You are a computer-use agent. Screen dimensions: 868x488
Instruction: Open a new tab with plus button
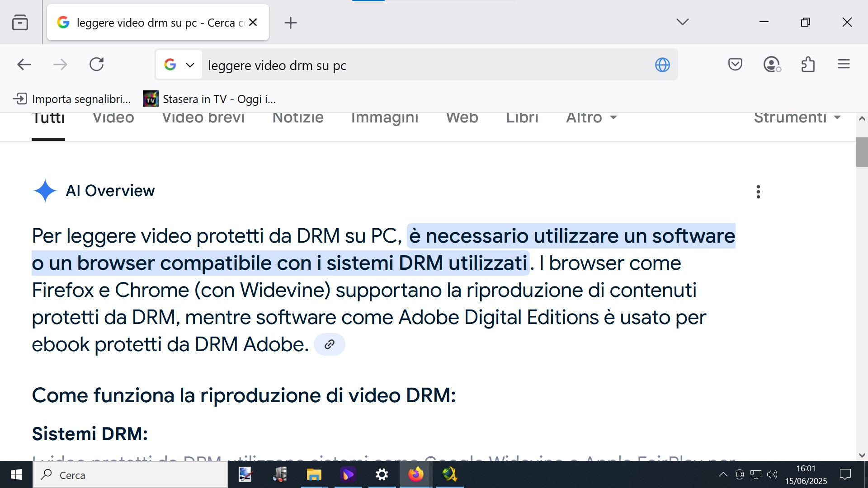pos(291,23)
